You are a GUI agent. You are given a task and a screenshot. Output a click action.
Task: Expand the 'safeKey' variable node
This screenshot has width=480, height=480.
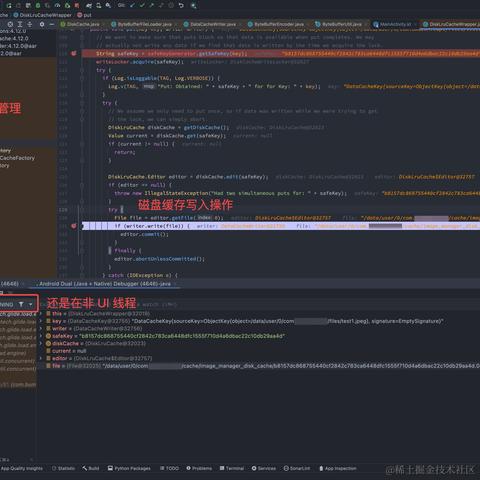[41, 336]
